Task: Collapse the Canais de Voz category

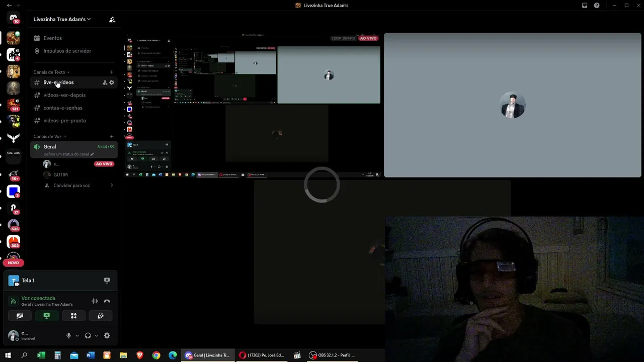Action: pos(49,136)
